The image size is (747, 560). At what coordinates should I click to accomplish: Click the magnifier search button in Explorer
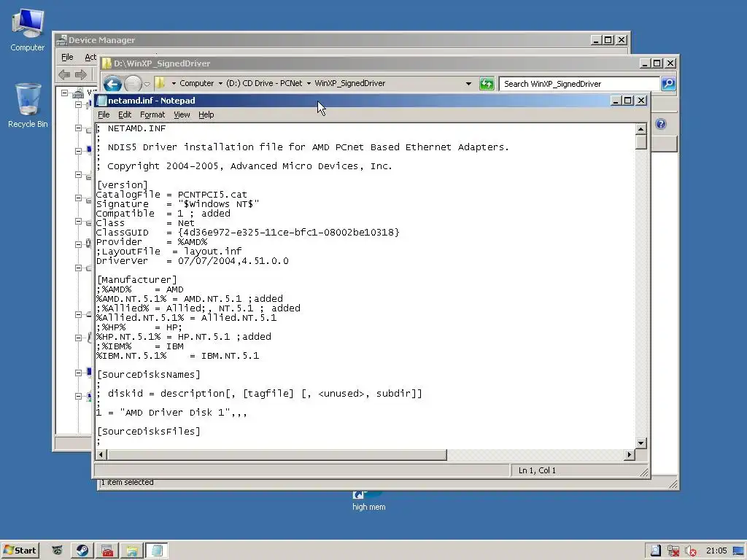(668, 84)
